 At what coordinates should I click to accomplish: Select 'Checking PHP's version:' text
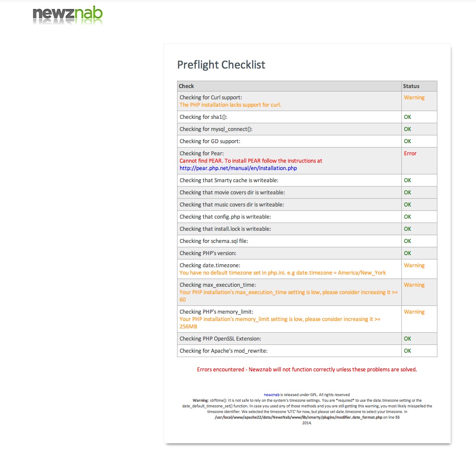coord(208,253)
